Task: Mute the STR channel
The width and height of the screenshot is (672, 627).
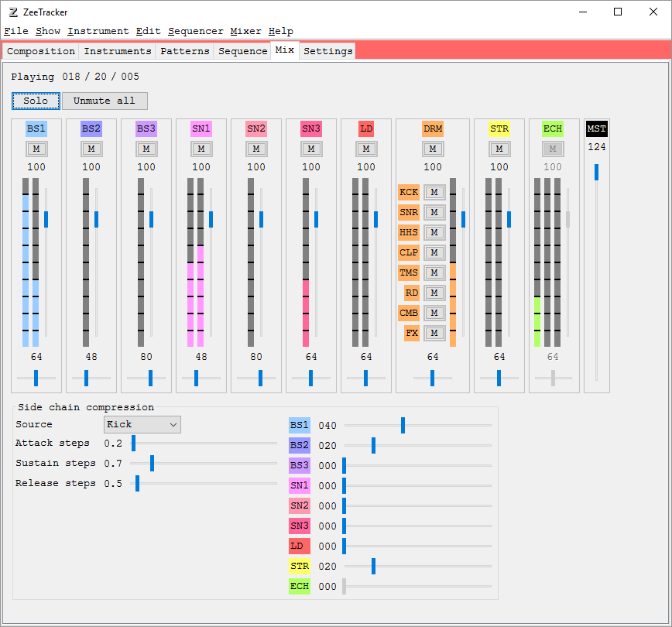Action: [x=499, y=149]
